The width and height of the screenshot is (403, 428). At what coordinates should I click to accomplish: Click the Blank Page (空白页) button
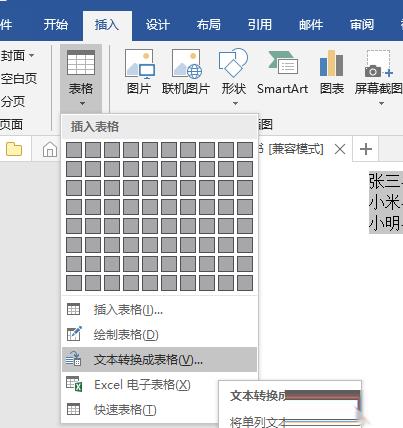coord(18,79)
